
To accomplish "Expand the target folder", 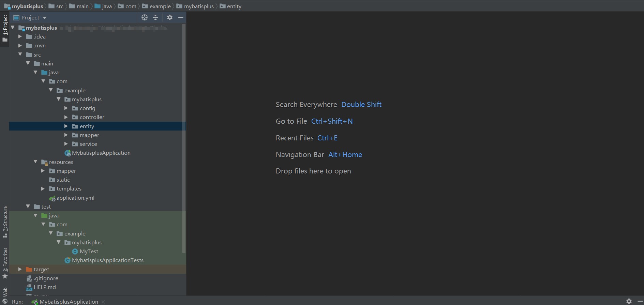I will tap(20, 269).
